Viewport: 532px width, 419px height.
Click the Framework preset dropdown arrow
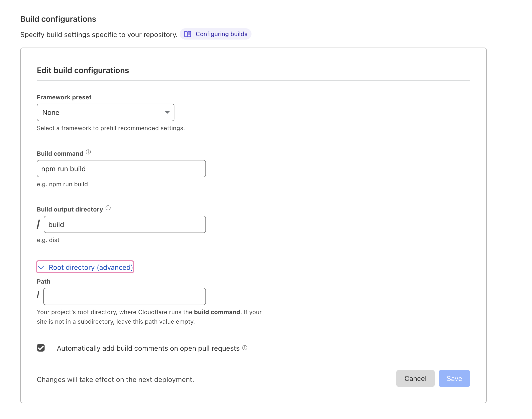point(167,112)
